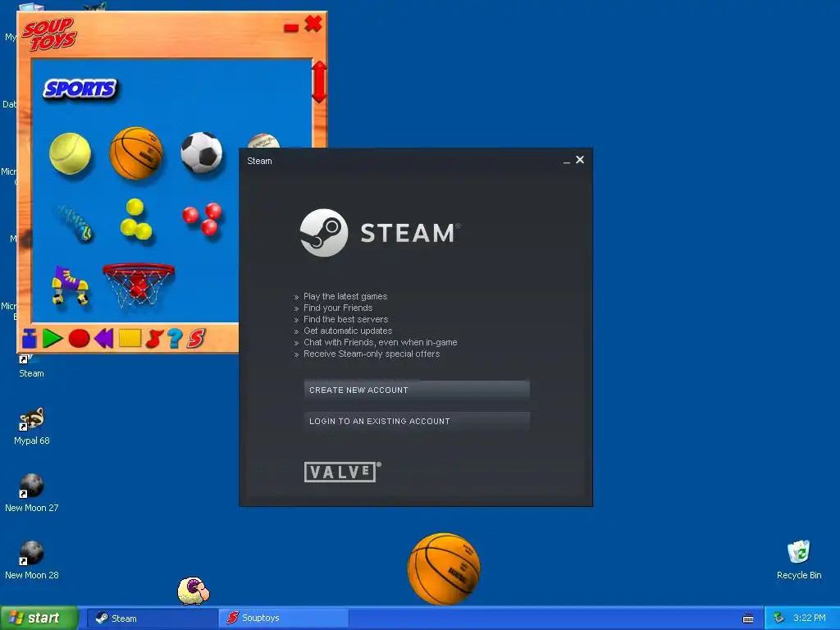Click the 'Find your Friends' line
The width and height of the screenshot is (840, 630).
[337, 308]
